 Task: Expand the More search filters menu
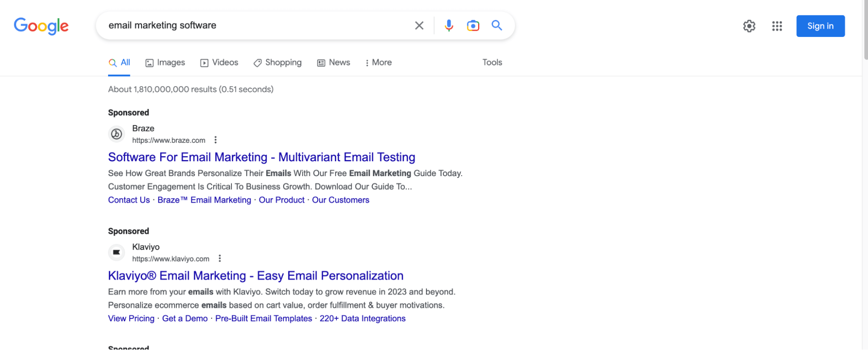378,63
